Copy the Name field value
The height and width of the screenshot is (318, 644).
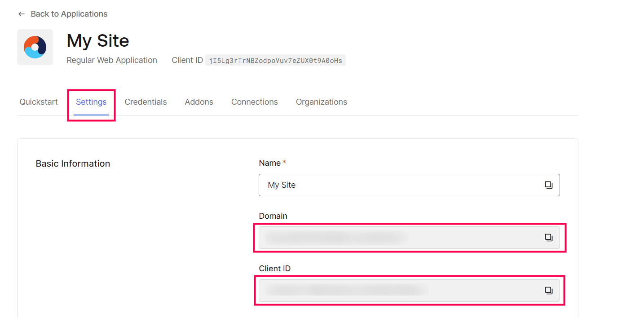tap(548, 185)
